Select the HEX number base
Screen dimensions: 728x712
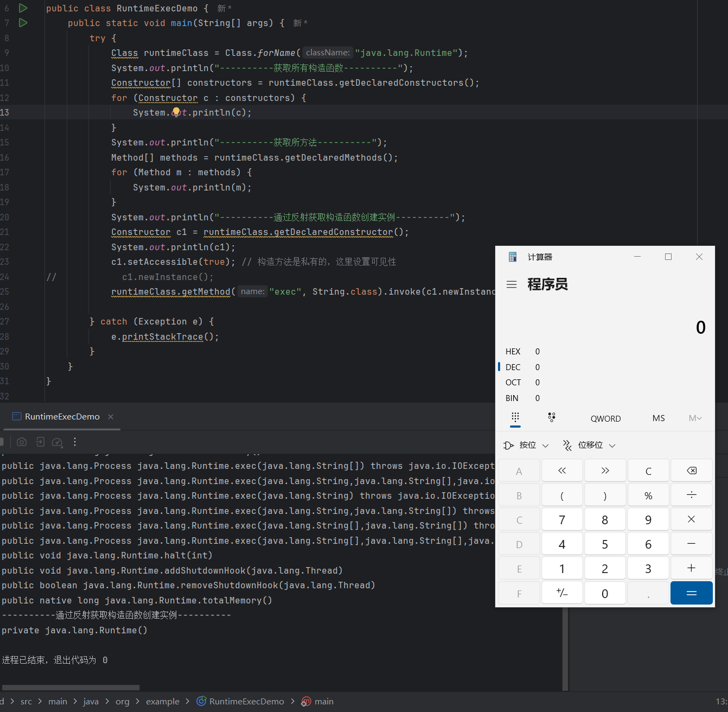click(605, 352)
